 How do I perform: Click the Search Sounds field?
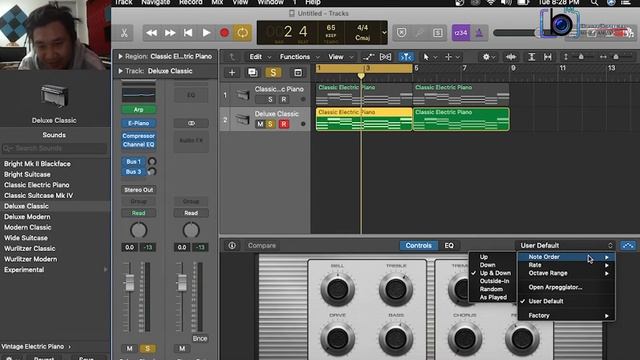(x=54, y=148)
